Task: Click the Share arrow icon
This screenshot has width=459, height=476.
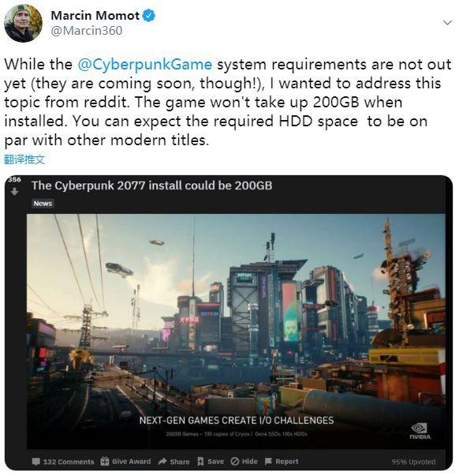Action: pos(162,462)
